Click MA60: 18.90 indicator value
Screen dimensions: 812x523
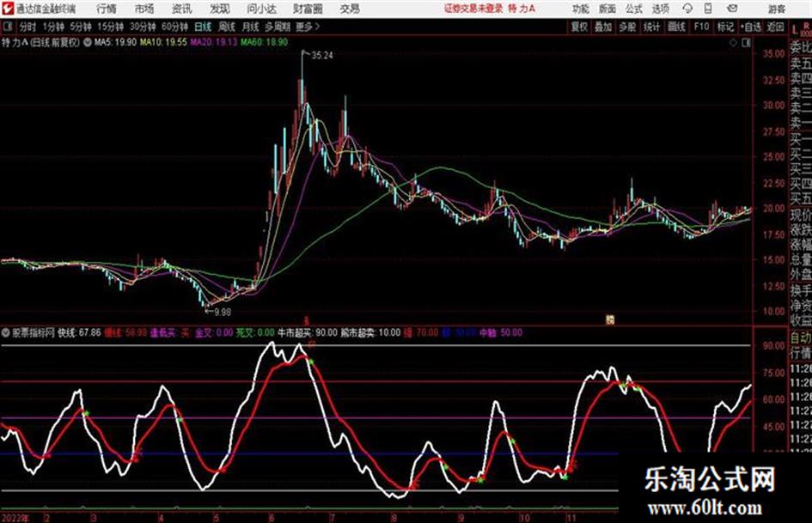264,42
